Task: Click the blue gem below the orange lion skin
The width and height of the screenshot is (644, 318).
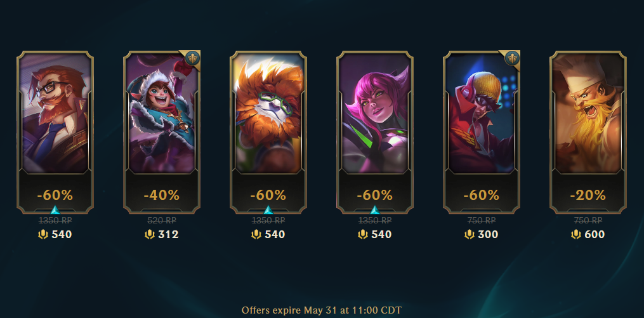Action: coord(268,210)
